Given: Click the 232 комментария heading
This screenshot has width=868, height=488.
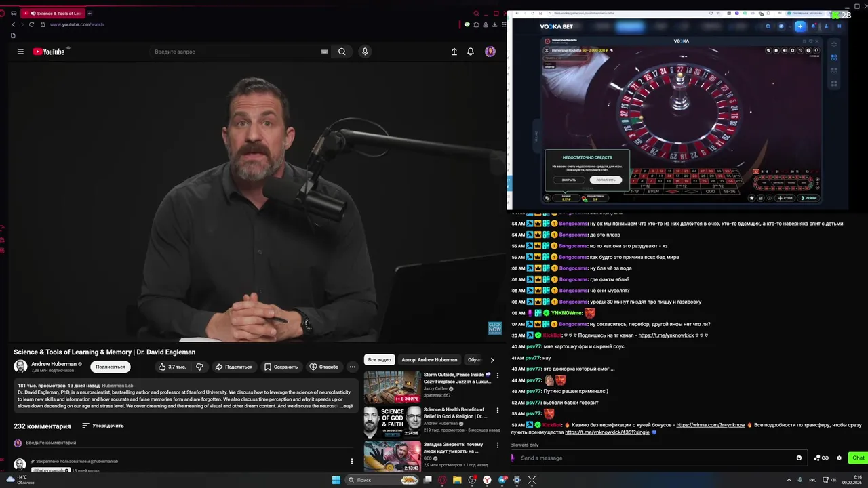Looking at the screenshot, I should (x=42, y=426).
